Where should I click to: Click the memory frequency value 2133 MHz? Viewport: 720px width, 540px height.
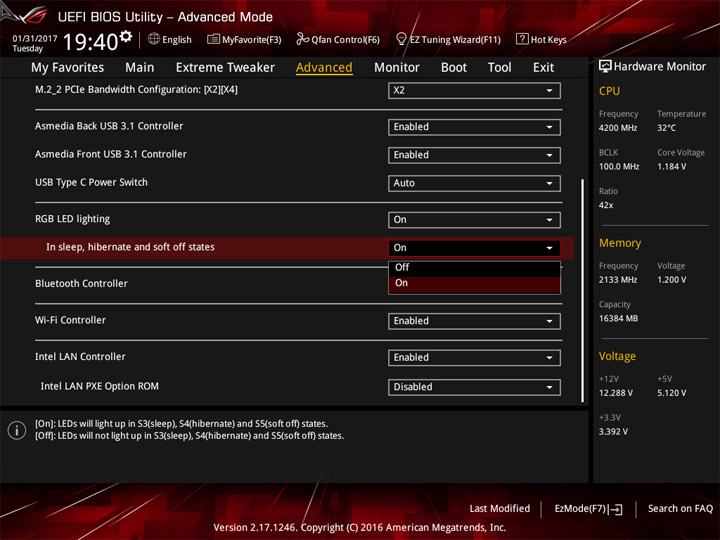(618, 280)
